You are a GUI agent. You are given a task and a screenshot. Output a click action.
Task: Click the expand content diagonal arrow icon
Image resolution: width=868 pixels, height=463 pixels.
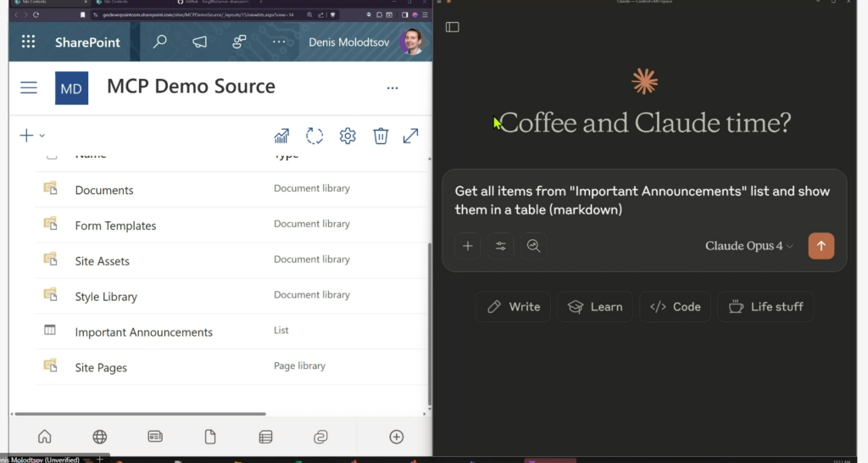[x=411, y=136]
